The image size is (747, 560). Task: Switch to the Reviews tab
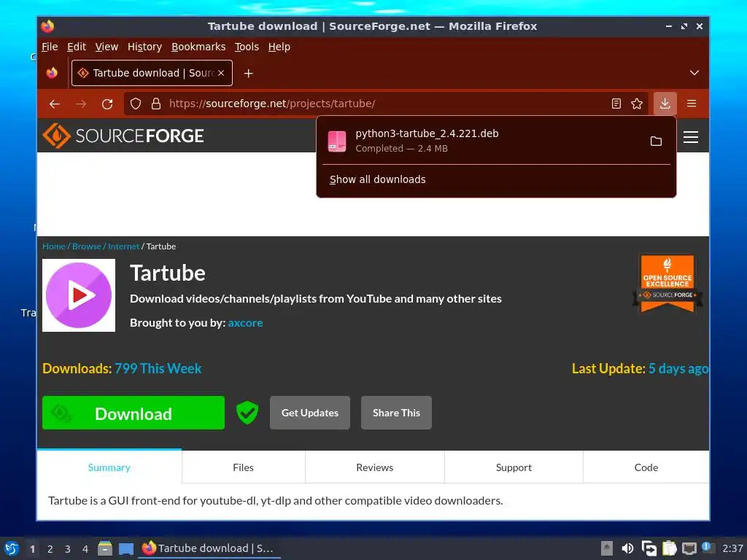[x=375, y=467]
